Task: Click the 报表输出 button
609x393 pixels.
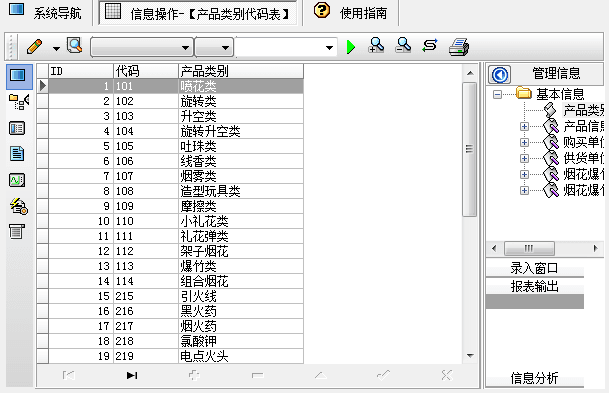Action: tap(534, 286)
